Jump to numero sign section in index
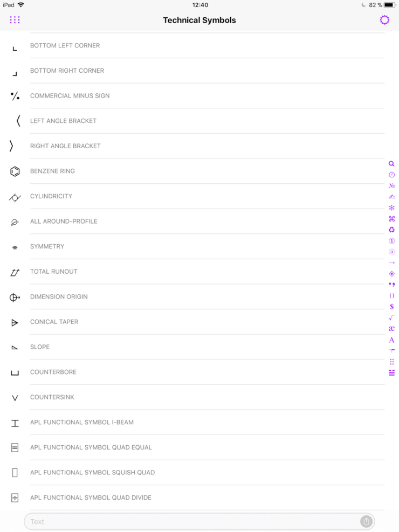 point(391,185)
